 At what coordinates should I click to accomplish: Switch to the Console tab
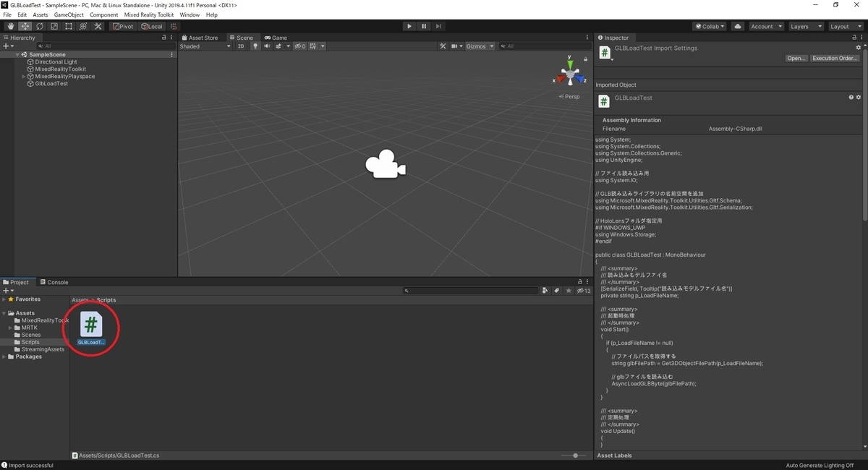pos(54,282)
